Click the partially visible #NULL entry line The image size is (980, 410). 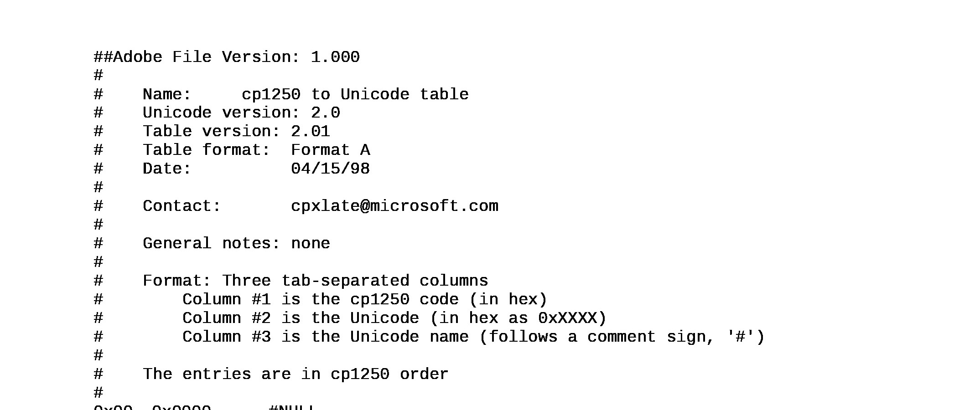204,407
